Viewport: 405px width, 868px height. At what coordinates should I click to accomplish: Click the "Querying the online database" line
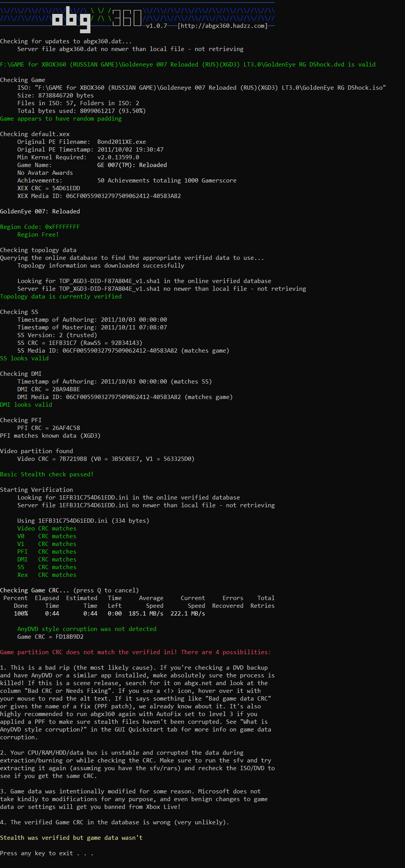point(132,258)
